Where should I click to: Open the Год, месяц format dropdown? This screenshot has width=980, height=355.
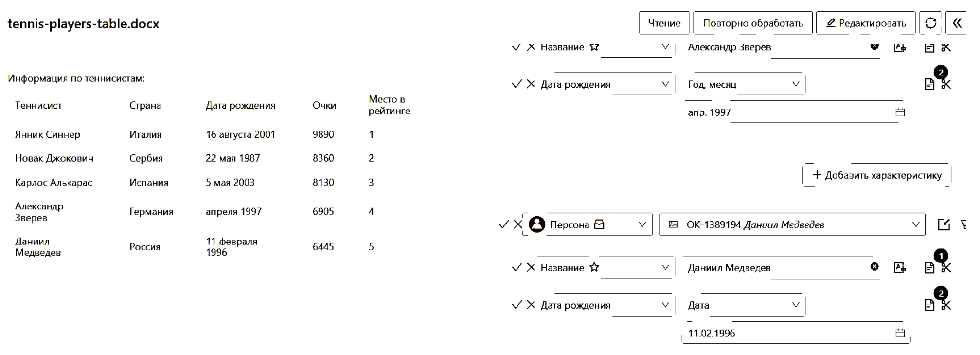pos(796,84)
